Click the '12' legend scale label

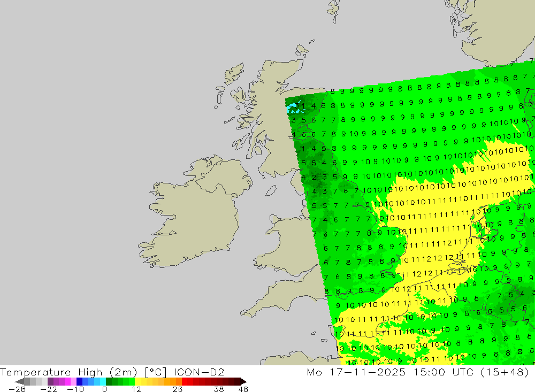[x=136, y=389]
